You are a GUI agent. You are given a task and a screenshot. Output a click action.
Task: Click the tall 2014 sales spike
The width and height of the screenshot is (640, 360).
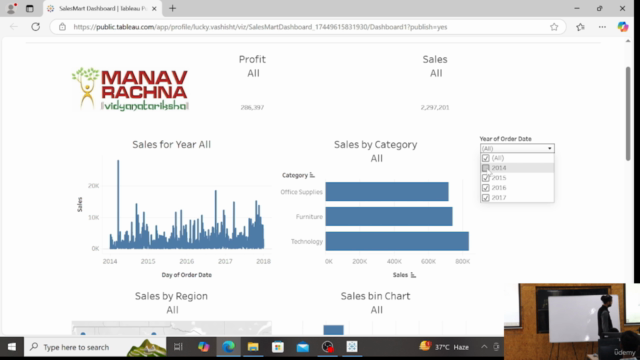118,204
